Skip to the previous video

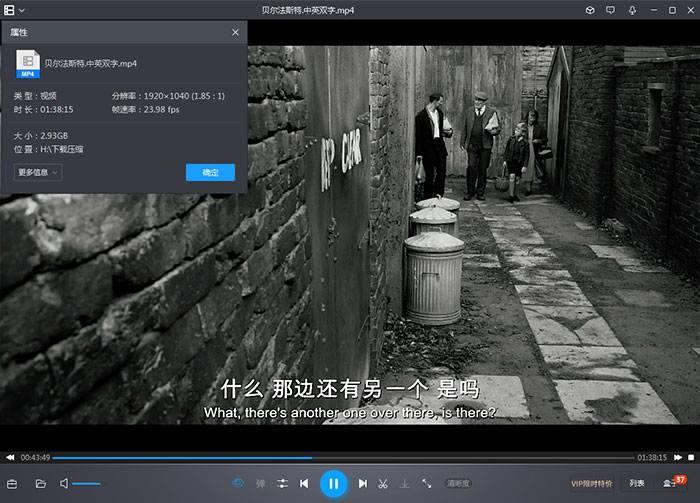tap(304, 483)
